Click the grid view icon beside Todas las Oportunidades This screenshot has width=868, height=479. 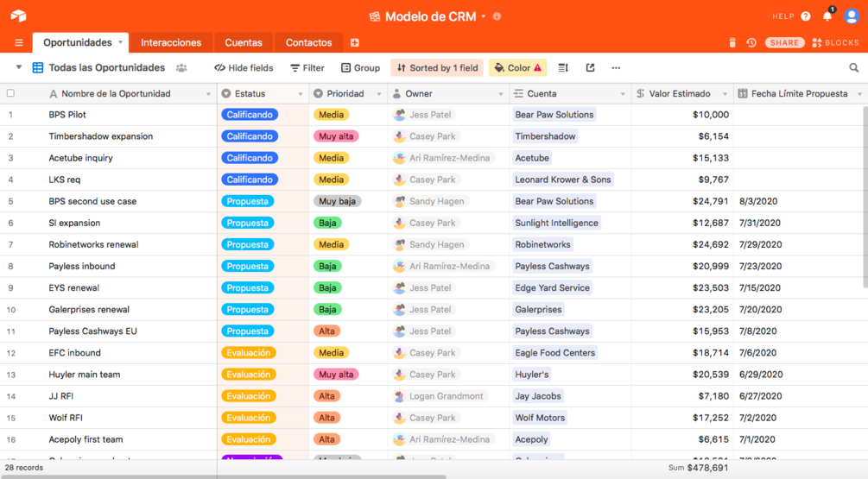[x=38, y=68]
